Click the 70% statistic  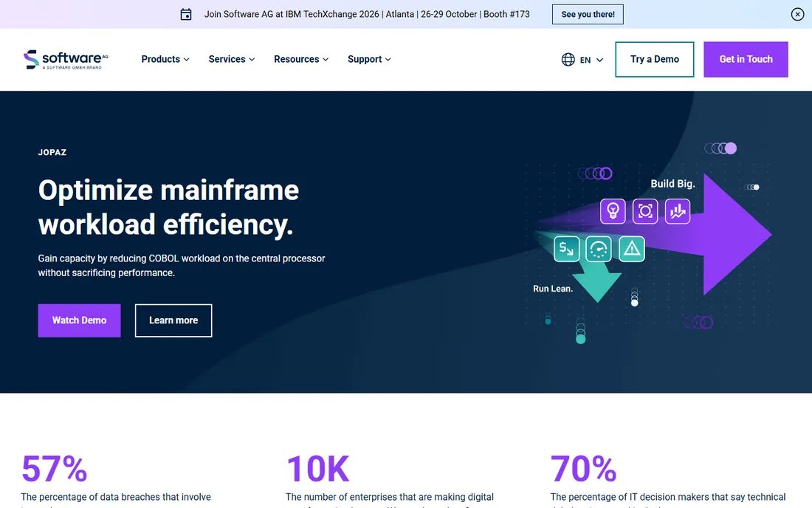584,469
